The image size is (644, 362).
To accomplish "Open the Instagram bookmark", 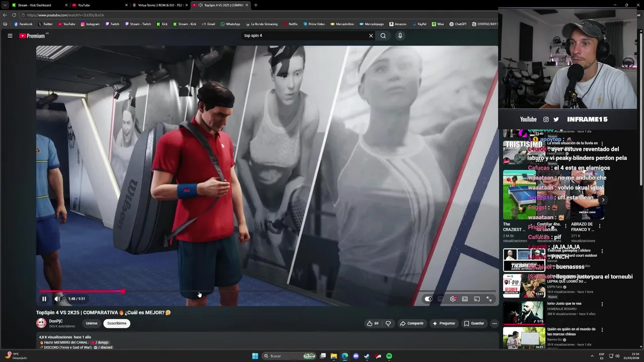I will [90, 24].
